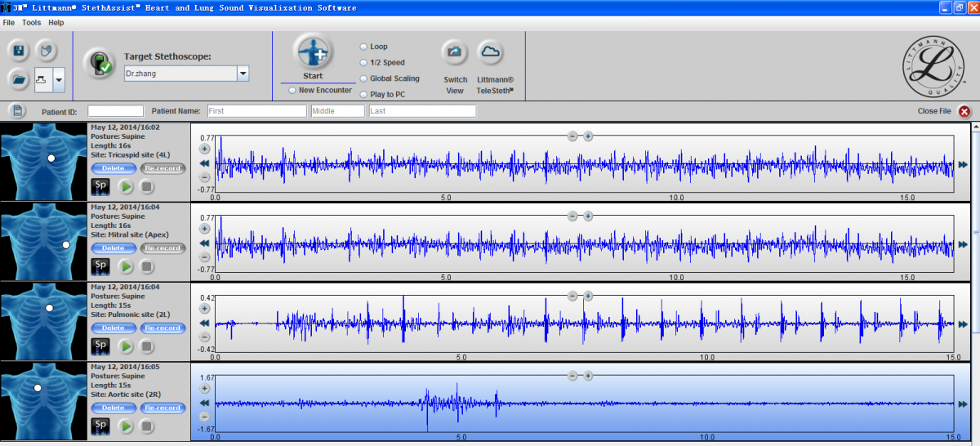
Task: Click the stethoscope connection status icon
Action: click(100, 63)
